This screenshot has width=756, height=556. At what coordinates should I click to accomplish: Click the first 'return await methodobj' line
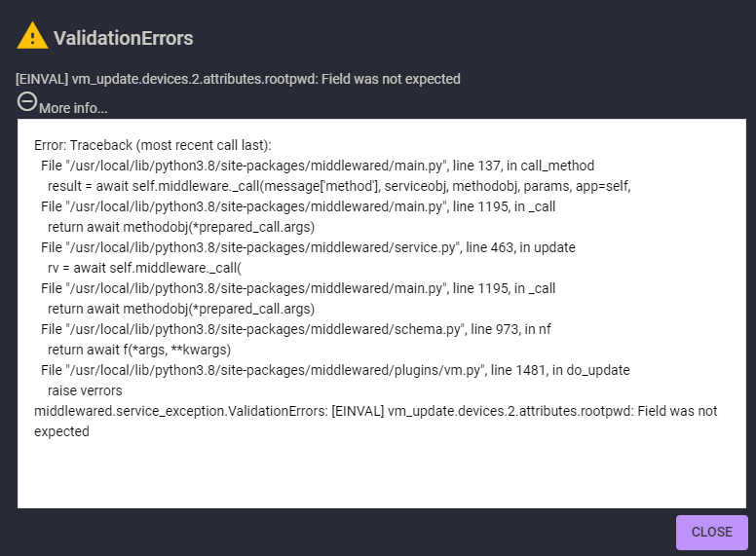[x=180, y=227]
